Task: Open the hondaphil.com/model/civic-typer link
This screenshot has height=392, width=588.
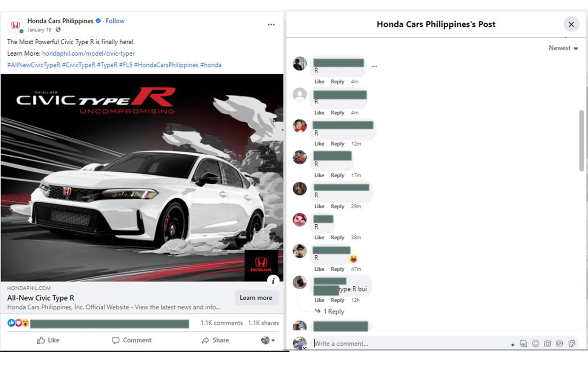Action: pos(88,54)
